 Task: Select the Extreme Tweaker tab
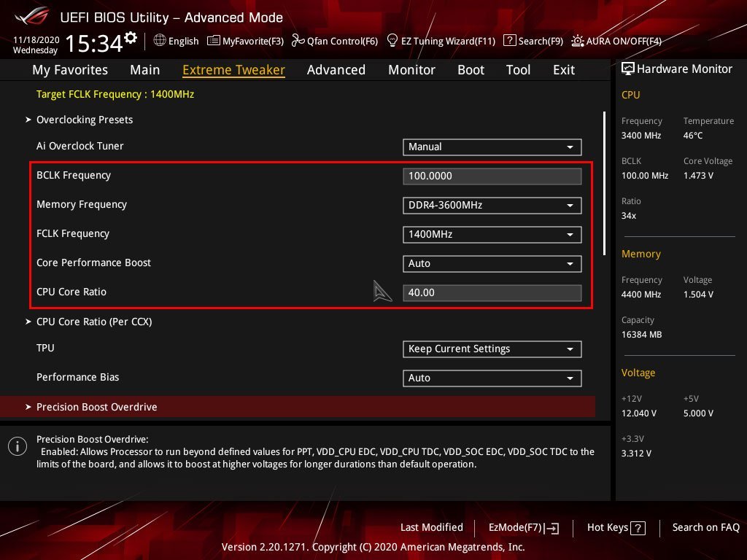[x=233, y=70]
